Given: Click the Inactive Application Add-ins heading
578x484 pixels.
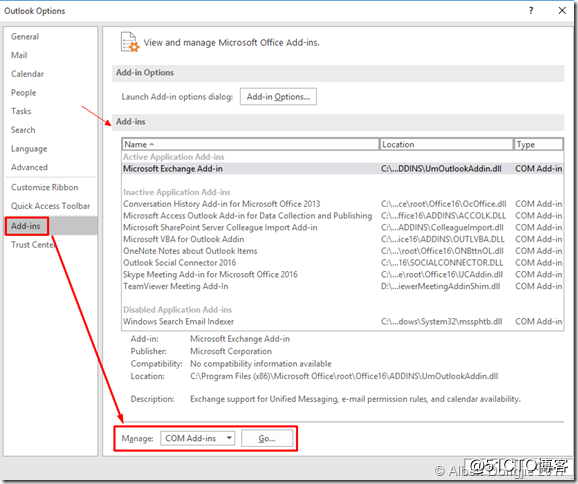Looking at the screenshot, I should click(x=177, y=192).
